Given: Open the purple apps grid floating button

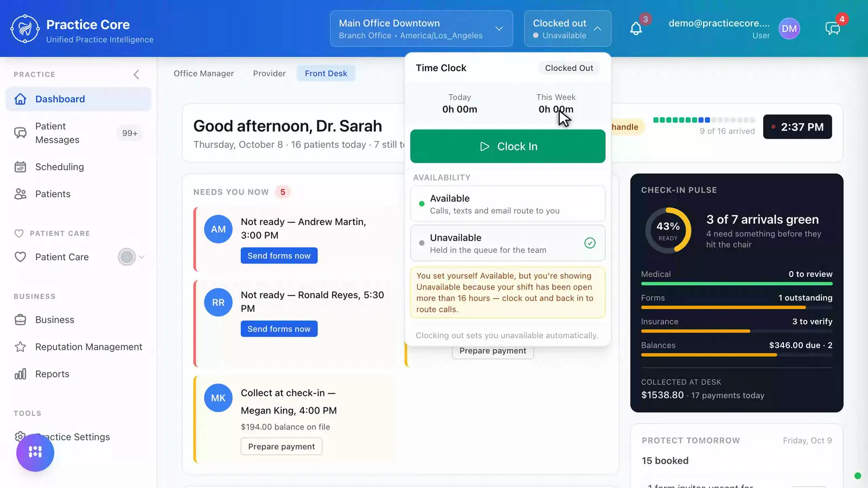Looking at the screenshot, I should (35, 452).
